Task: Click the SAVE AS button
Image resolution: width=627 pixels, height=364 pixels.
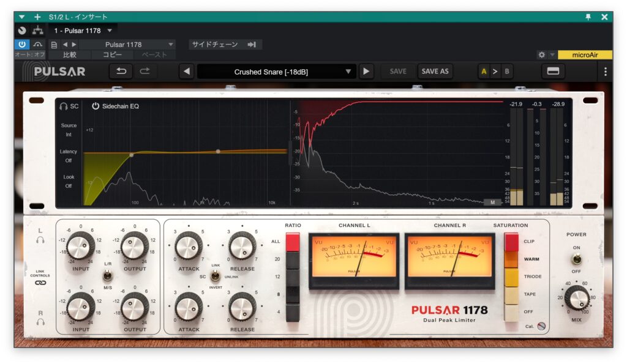Action: click(x=435, y=72)
